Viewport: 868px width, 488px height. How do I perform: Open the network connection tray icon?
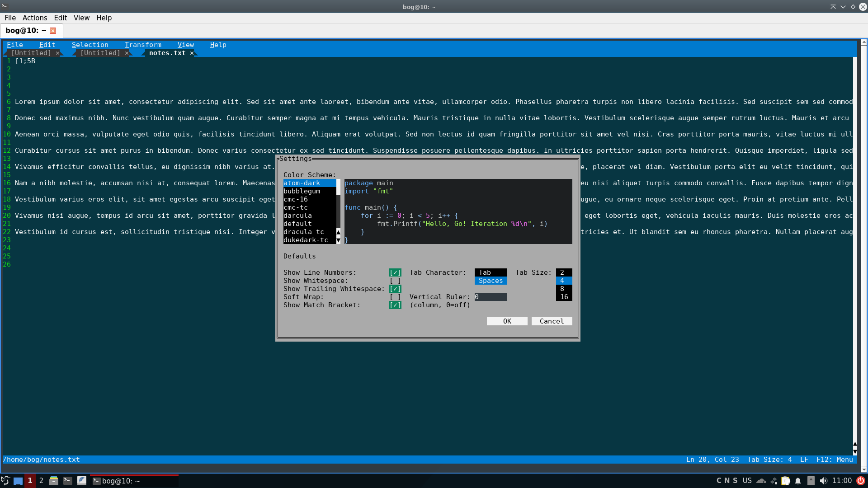point(774,481)
